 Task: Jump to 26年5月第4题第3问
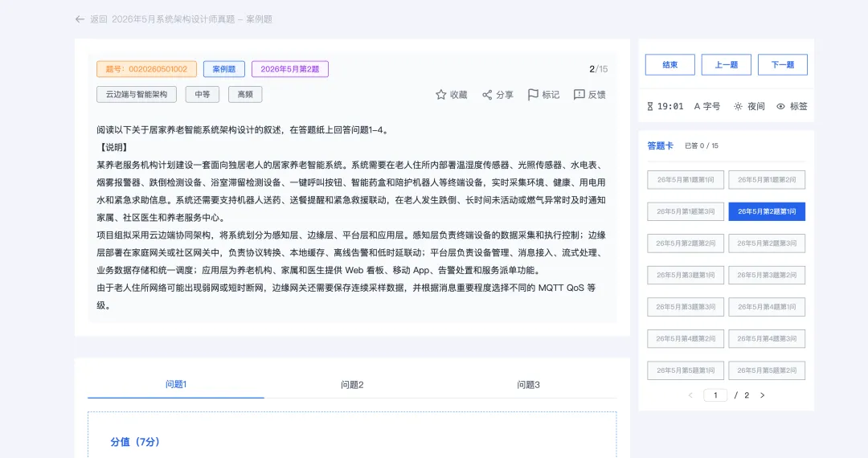(x=767, y=338)
